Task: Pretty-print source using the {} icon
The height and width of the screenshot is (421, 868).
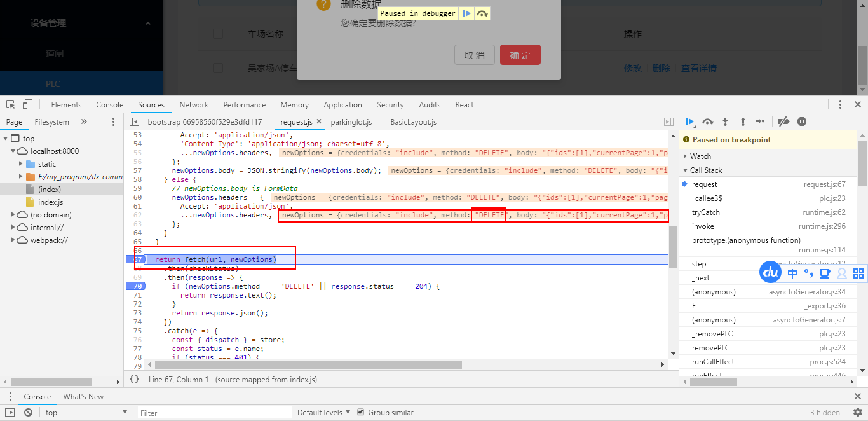Action: tap(134, 379)
